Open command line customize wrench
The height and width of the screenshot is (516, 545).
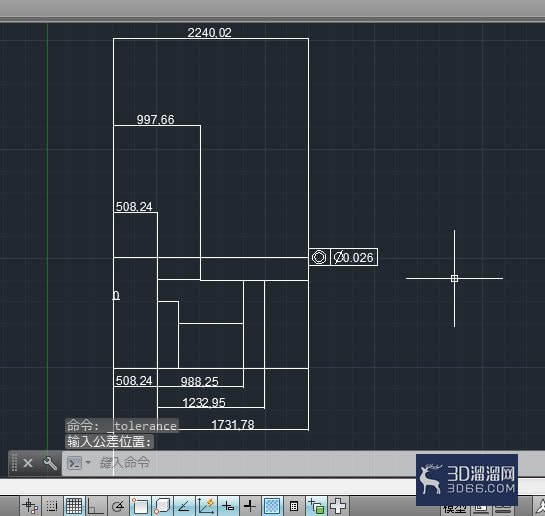(50, 463)
